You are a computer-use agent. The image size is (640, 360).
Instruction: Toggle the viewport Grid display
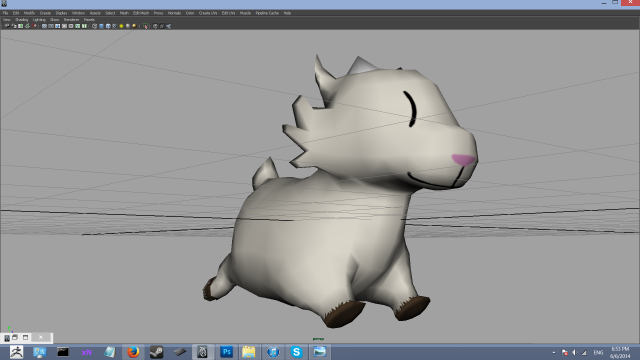click(44, 26)
